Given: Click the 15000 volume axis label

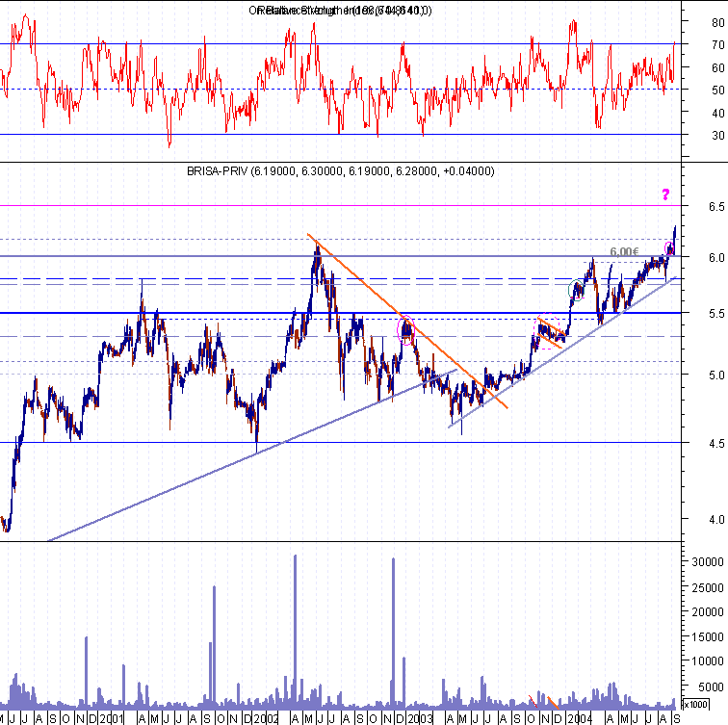Looking at the screenshot, I should tap(708, 637).
